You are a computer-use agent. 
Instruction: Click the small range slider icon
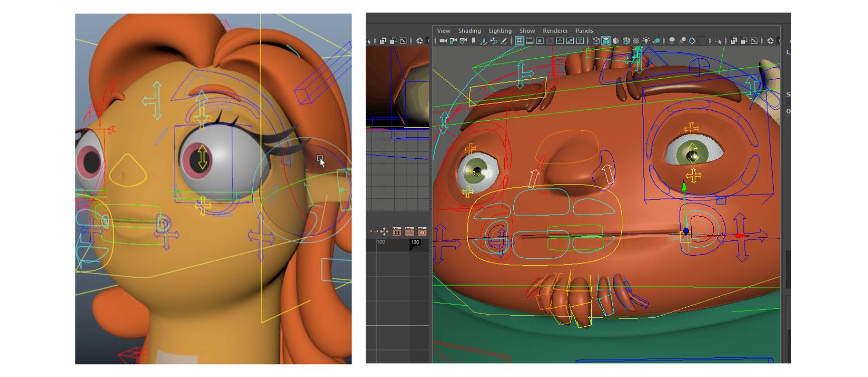(x=374, y=231)
